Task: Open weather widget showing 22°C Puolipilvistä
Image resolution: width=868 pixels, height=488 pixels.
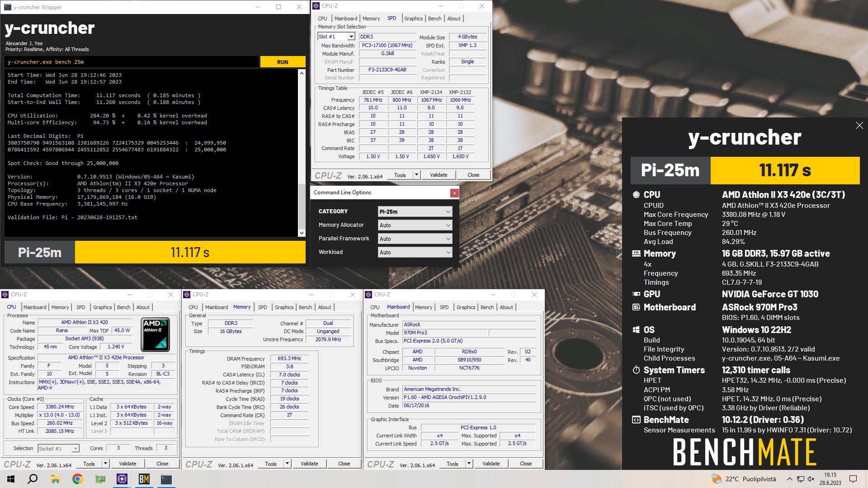Action: 743,479
